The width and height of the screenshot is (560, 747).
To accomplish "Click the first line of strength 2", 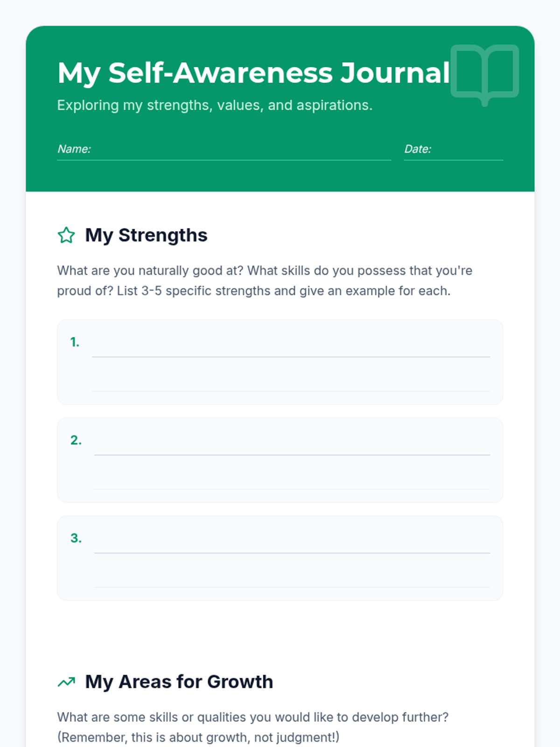I will tap(292, 444).
